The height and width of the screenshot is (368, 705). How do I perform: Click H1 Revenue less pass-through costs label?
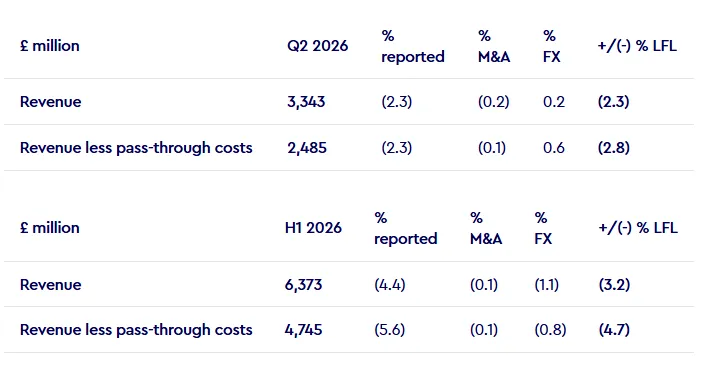[x=136, y=330]
